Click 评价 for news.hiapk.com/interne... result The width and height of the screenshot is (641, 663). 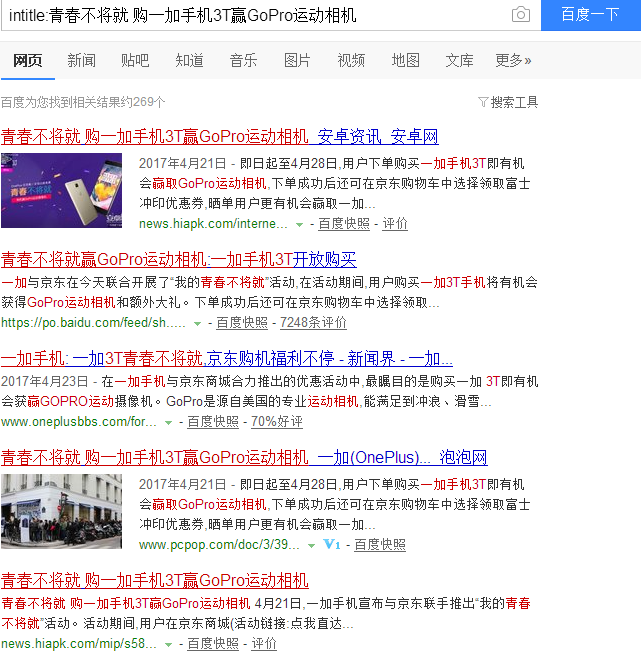coord(395,224)
